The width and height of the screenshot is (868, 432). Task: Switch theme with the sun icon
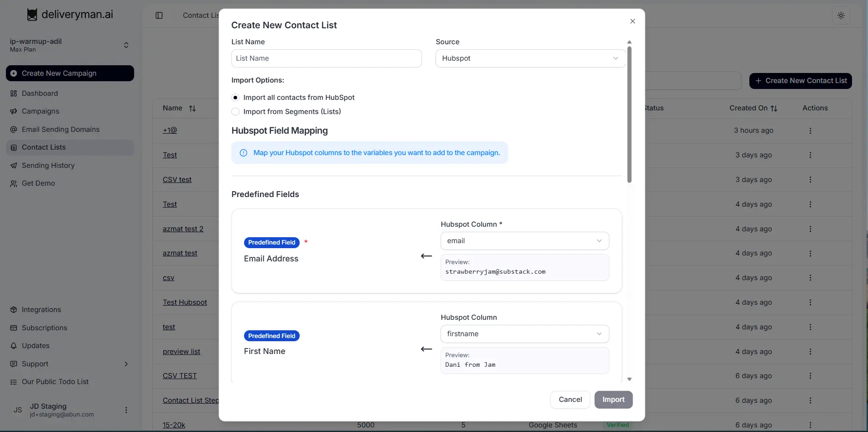point(841,16)
